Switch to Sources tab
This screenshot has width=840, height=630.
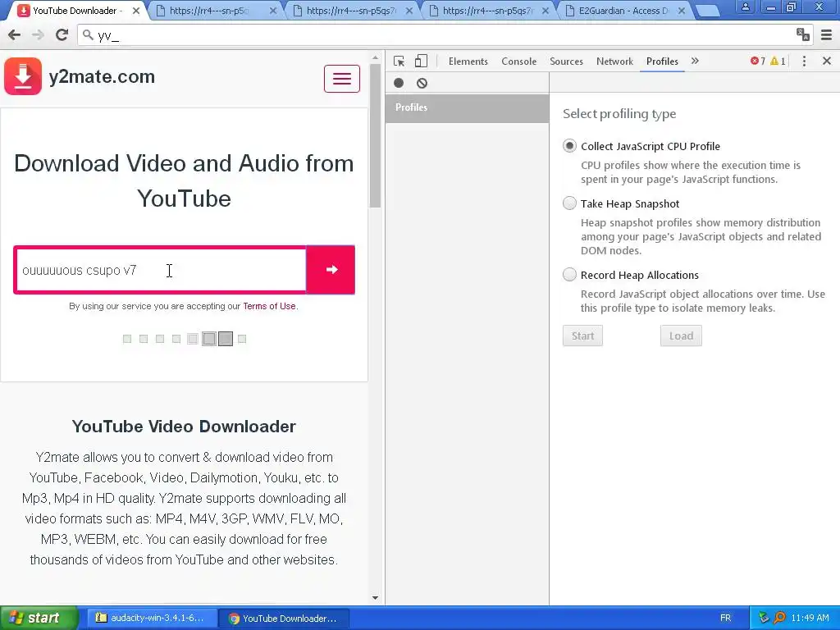pyautogui.click(x=566, y=61)
